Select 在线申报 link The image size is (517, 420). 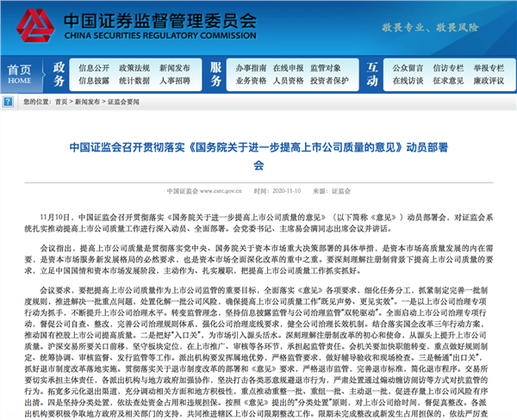288,68
